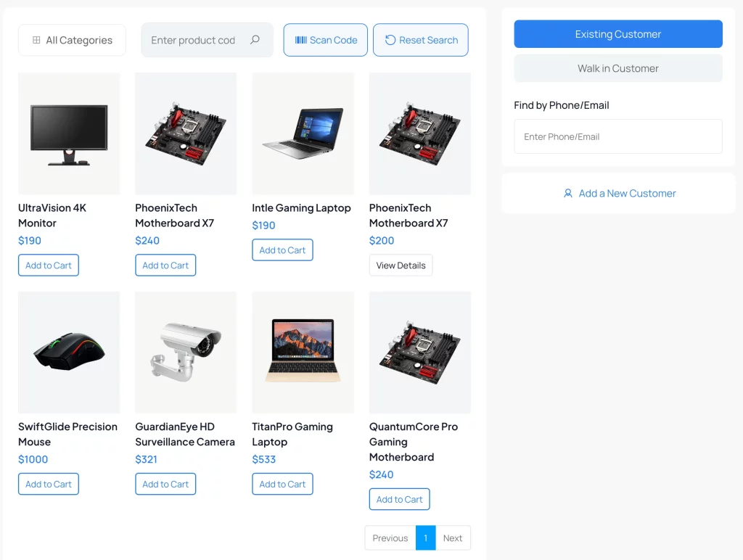Click the Enter product code search field
The height and width of the screenshot is (560, 743).
tap(207, 40)
